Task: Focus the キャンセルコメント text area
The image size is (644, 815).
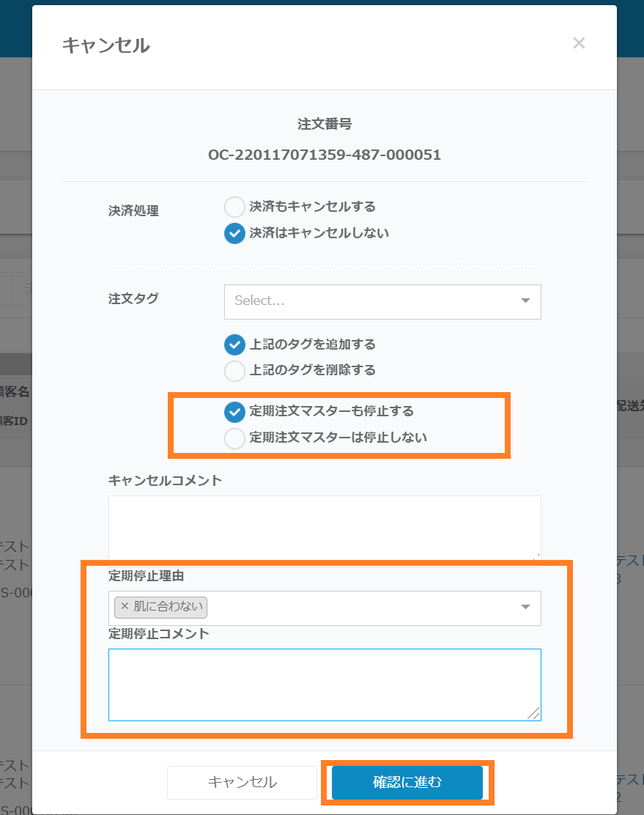Action: [324, 527]
